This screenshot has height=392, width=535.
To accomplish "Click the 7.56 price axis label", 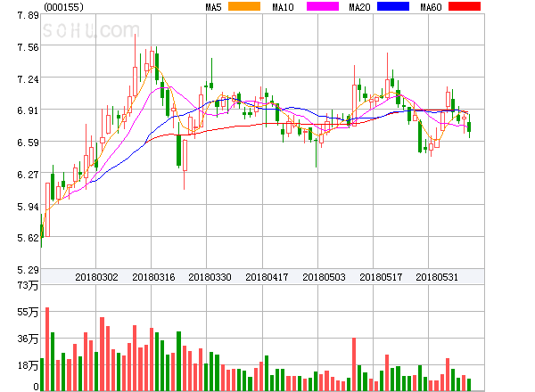I will coord(28,47).
